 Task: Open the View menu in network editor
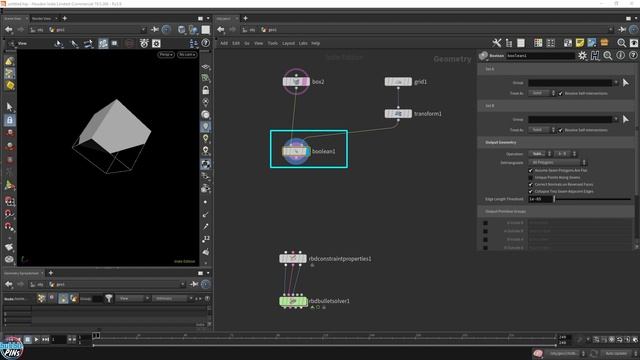[258, 43]
